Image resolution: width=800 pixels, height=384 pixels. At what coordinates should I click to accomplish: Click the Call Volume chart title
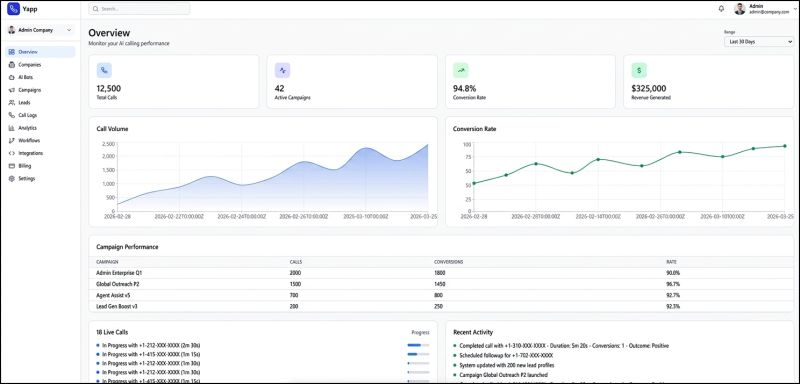click(112, 129)
